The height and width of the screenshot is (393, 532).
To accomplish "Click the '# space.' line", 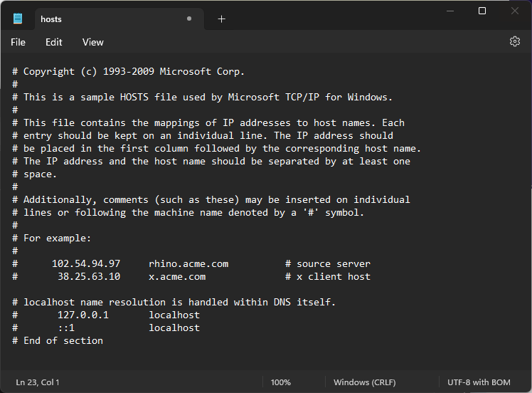I will (x=34, y=174).
